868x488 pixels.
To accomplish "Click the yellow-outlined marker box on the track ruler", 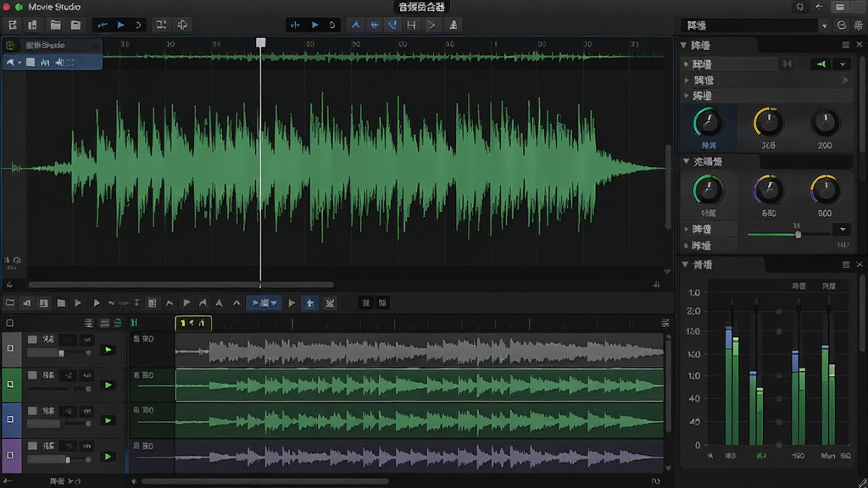I will (x=193, y=323).
